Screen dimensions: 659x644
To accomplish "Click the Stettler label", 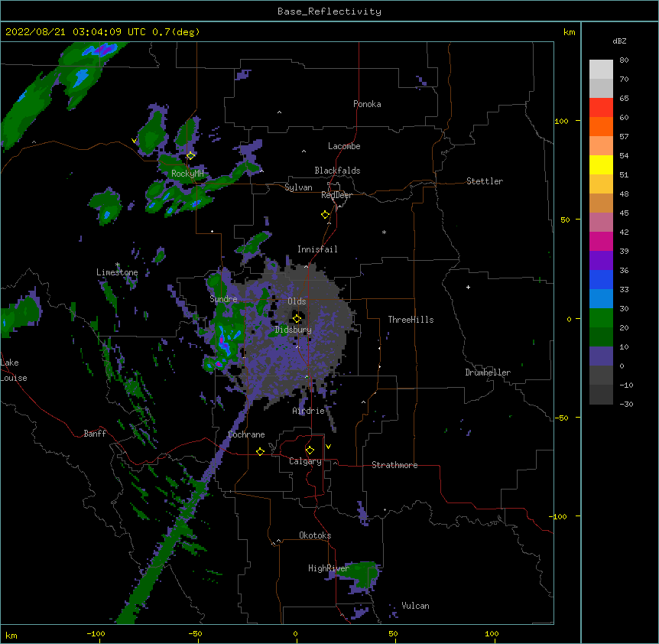I will 485,181.
